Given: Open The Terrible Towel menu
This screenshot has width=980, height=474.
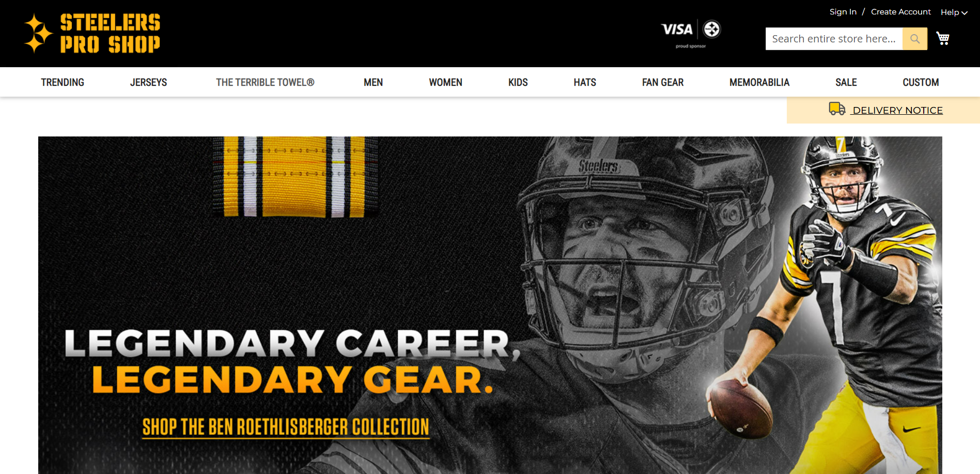Looking at the screenshot, I should coord(265,82).
